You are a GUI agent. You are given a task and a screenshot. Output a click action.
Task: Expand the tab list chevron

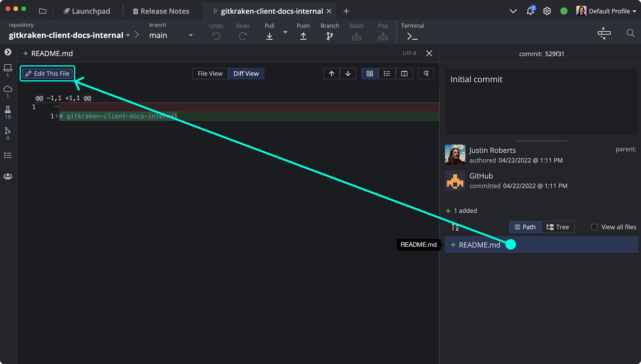tap(513, 11)
